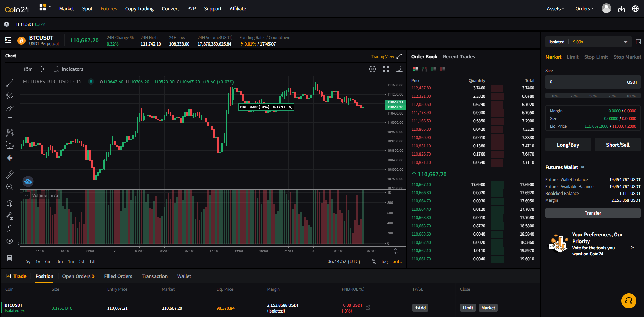Pick the Measure ruler tool
The width and height of the screenshot is (644, 317).
pyautogui.click(x=10, y=174)
